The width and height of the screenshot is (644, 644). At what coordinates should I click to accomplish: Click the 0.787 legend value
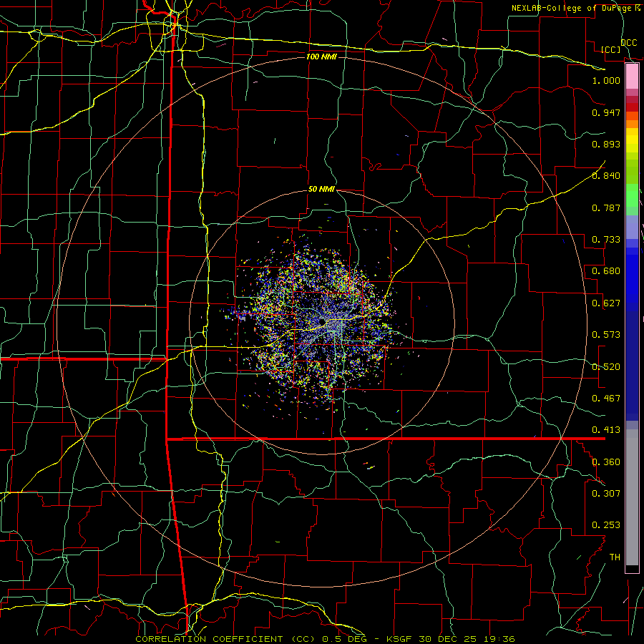(606, 208)
